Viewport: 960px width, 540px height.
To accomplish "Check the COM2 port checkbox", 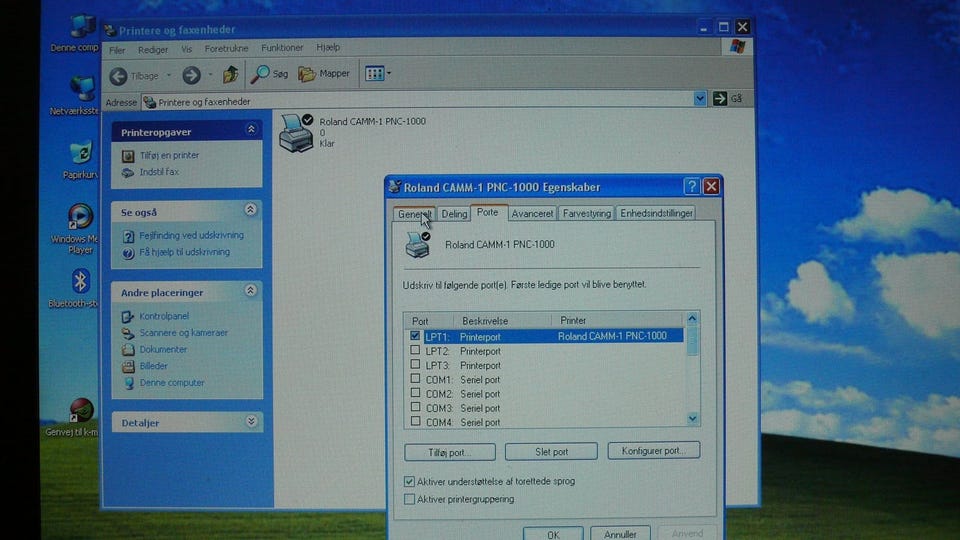I will click(415, 392).
